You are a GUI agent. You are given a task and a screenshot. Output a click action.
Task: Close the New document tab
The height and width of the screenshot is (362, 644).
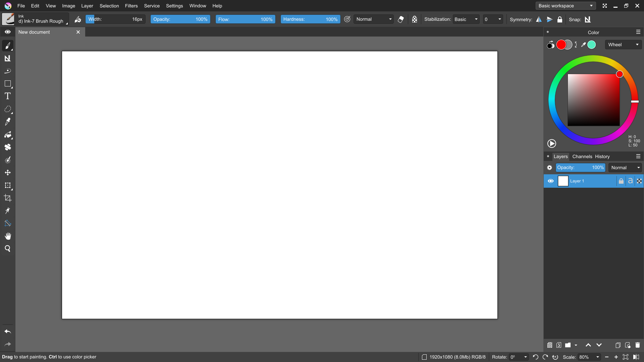pyautogui.click(x=78, y=32)
